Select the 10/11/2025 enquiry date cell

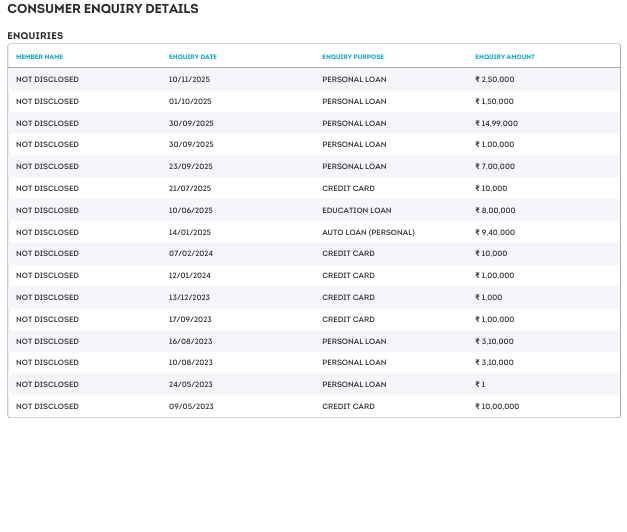pyautogui.click(x=192, y=79)
